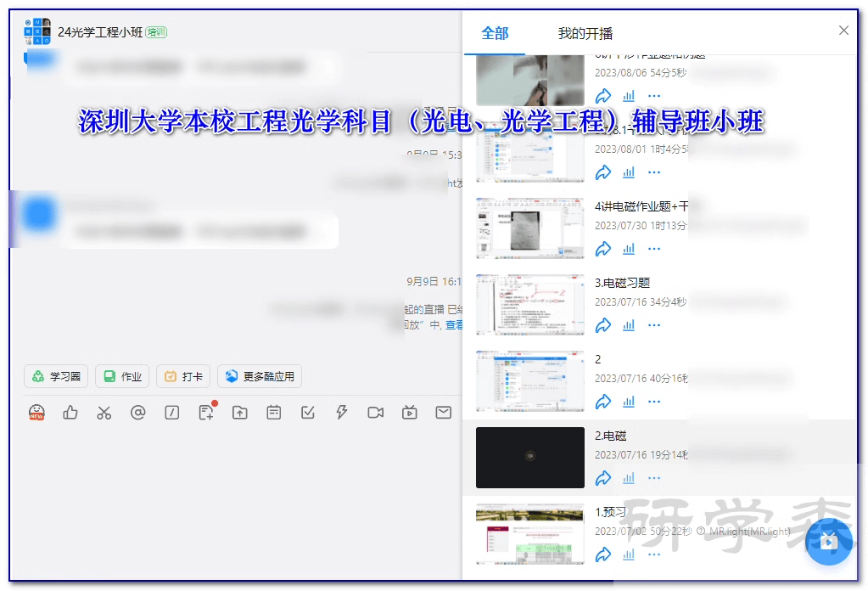868x591 pixels.
Task: Click the live broadcast TV icon
Action: [410, 413]
